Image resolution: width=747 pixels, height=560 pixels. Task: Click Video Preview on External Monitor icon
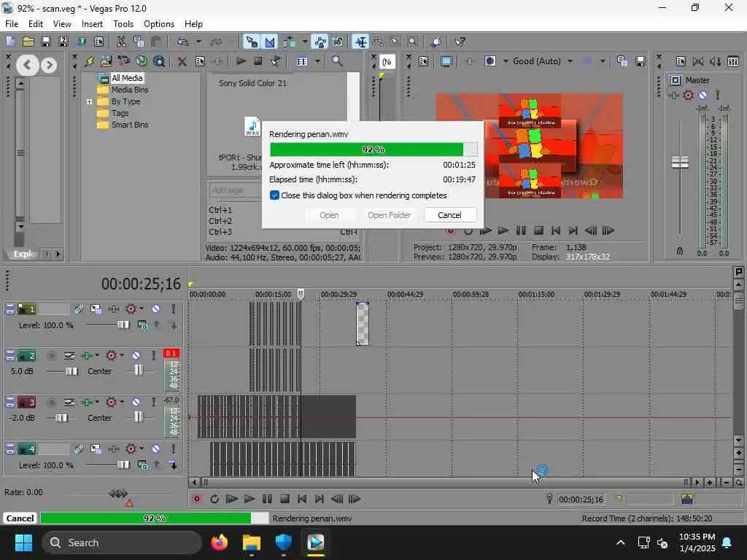tap(446, 61)
